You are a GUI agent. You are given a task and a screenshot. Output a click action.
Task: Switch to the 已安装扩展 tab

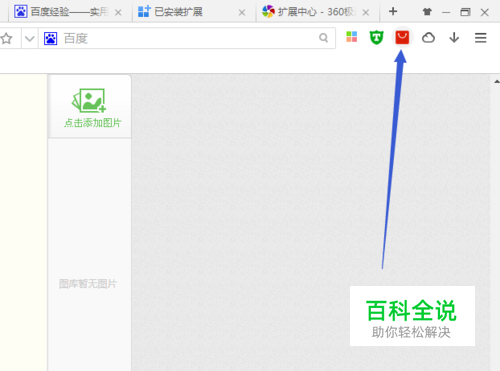pos(194,12)
